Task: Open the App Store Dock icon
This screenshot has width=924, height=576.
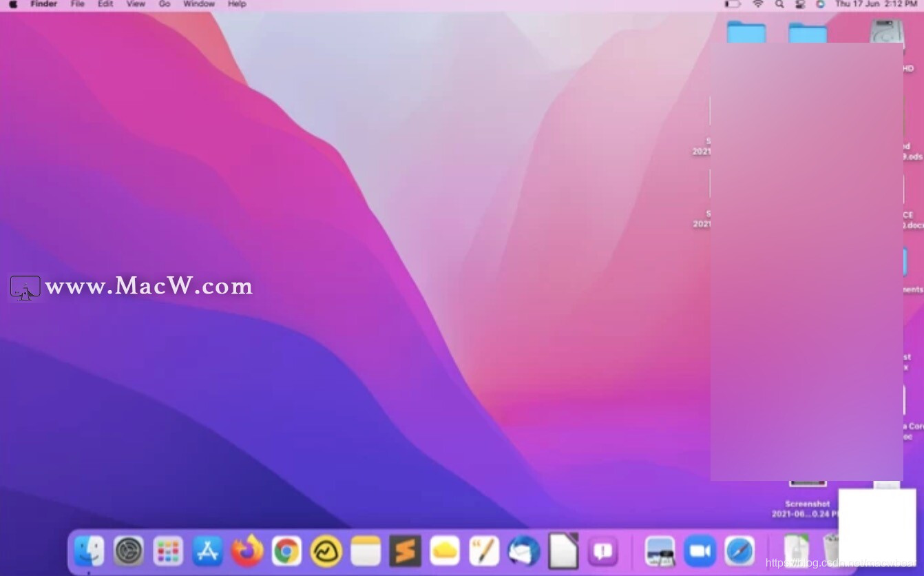Action: pyautogui.click(x=207, y=551)
